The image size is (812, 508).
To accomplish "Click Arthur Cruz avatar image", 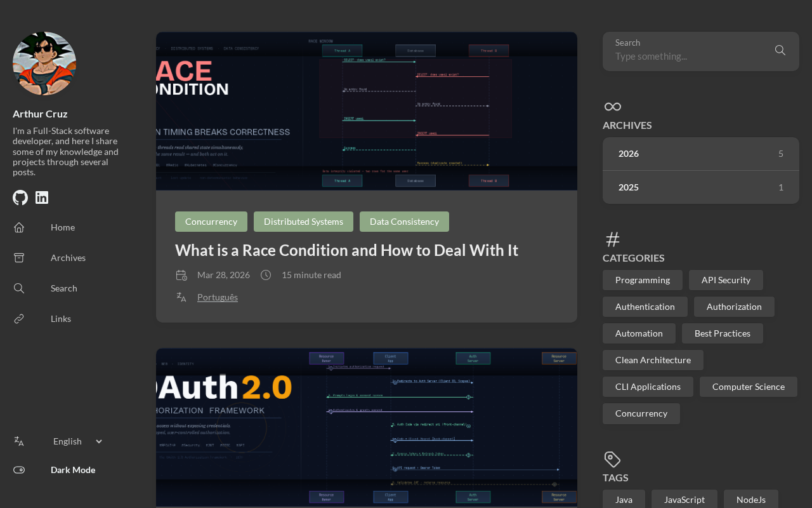I will pyautogui.click(x=44, y=63).
